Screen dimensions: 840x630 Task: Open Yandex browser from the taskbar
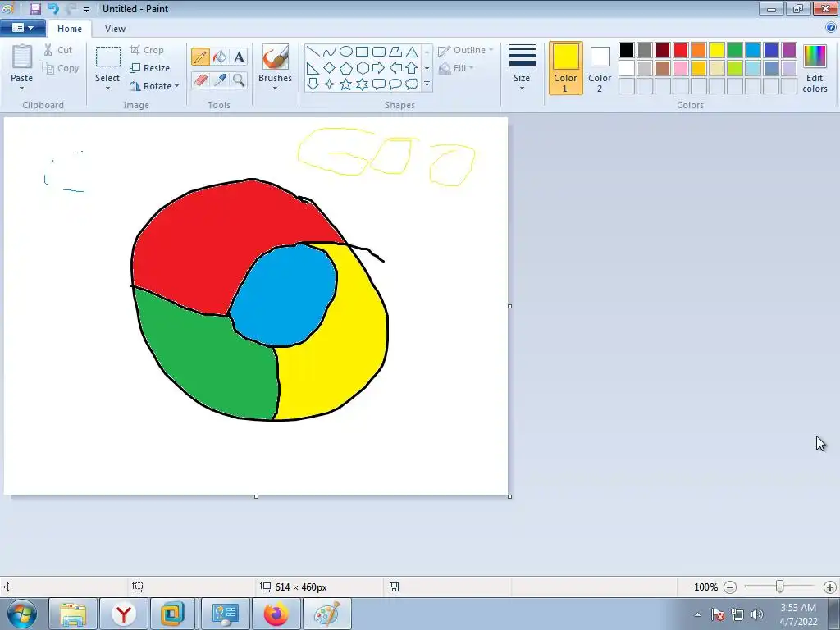pos(124,614)
